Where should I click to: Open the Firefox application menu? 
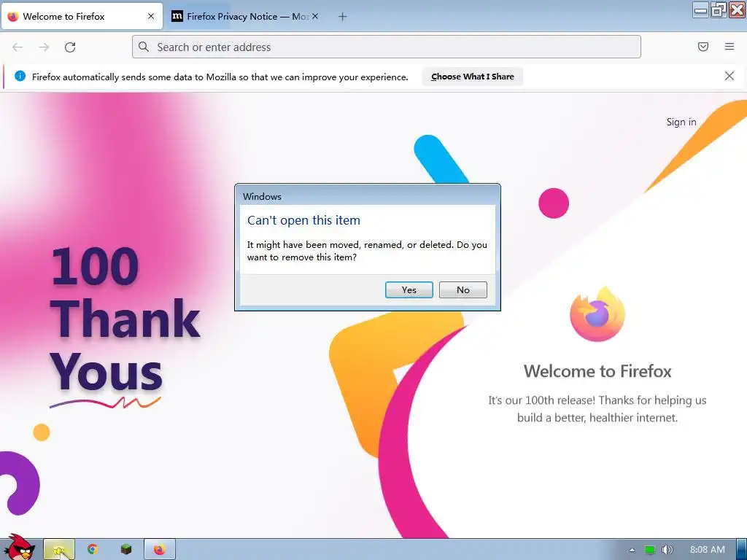pyautogui.click(x=729, y=47)
